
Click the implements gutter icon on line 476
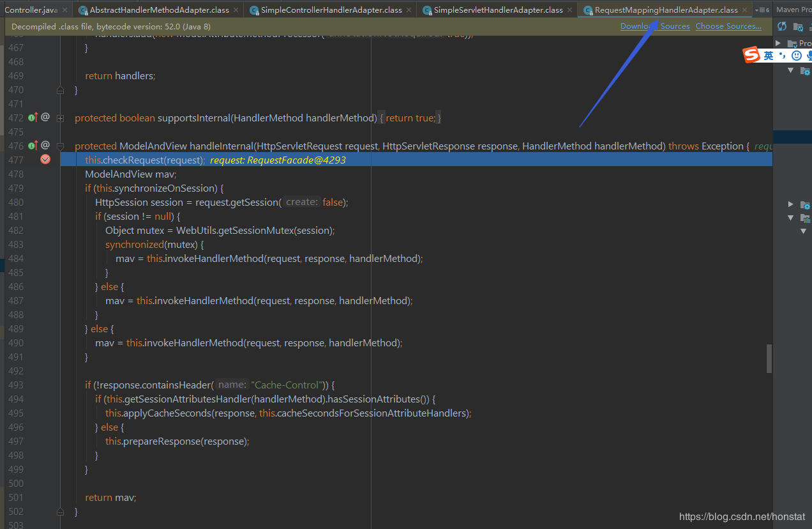pyautogui.click(x=33, y=146)
